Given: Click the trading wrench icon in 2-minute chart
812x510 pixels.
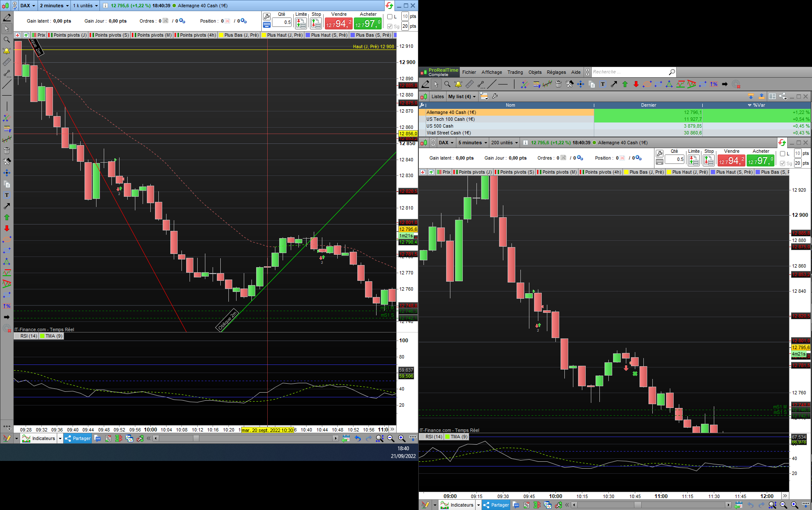Looking at the screenshot, I should tap(267, 16).
